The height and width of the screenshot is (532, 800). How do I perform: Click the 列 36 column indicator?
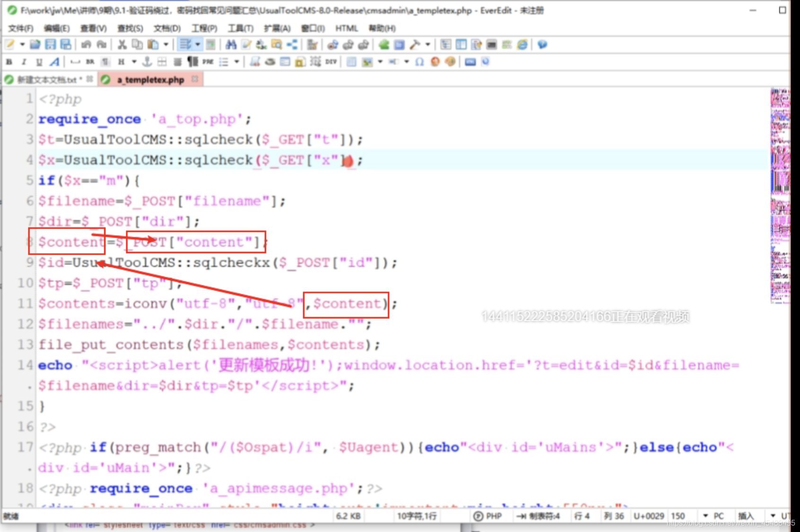click(x=614, y=516)
